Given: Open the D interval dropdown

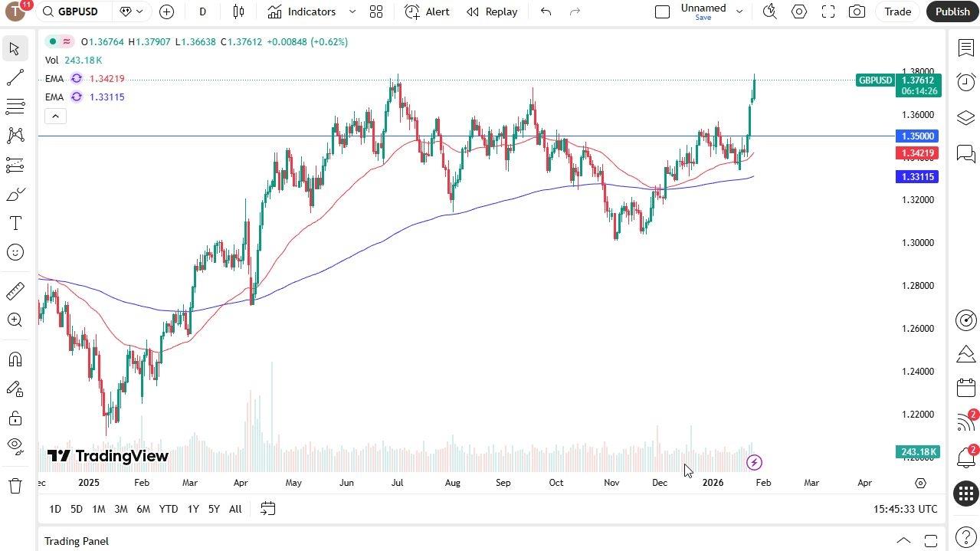Looking at the screenshot, I should tap(202, 11).
